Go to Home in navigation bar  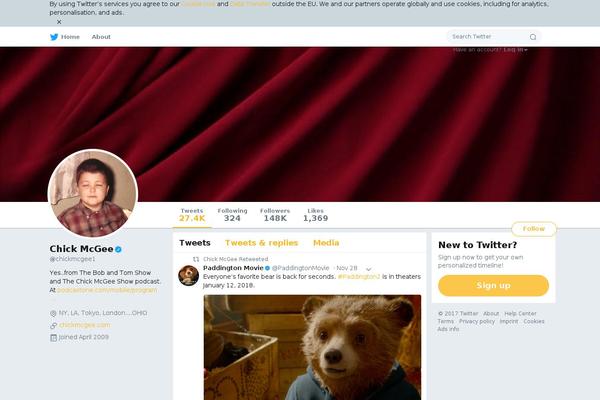(70, 37)
